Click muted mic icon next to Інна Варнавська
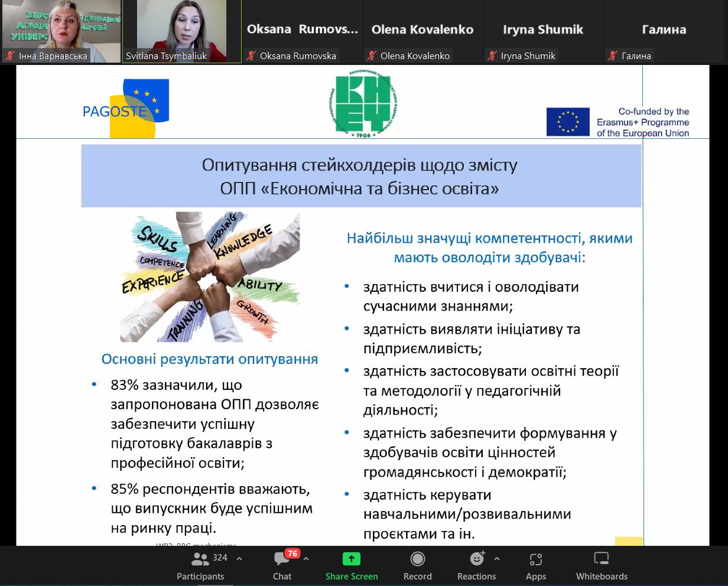728x586 pixels. 9,56
